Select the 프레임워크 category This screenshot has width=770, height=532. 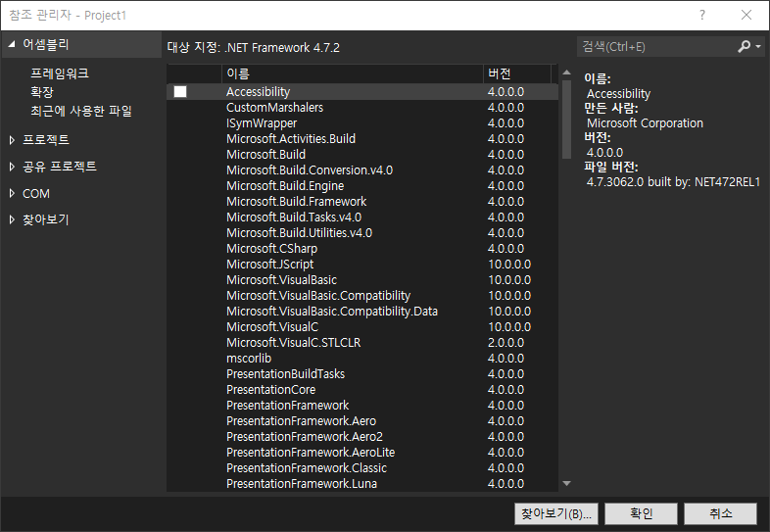click(x=60, y=73)
